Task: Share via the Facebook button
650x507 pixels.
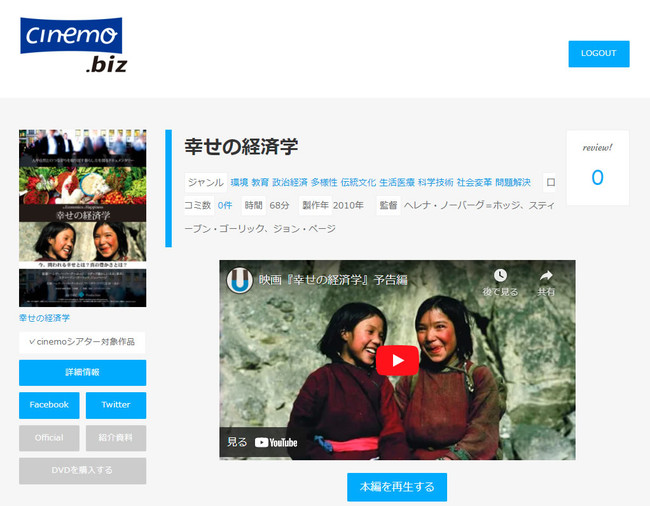Action: [49, 405]
